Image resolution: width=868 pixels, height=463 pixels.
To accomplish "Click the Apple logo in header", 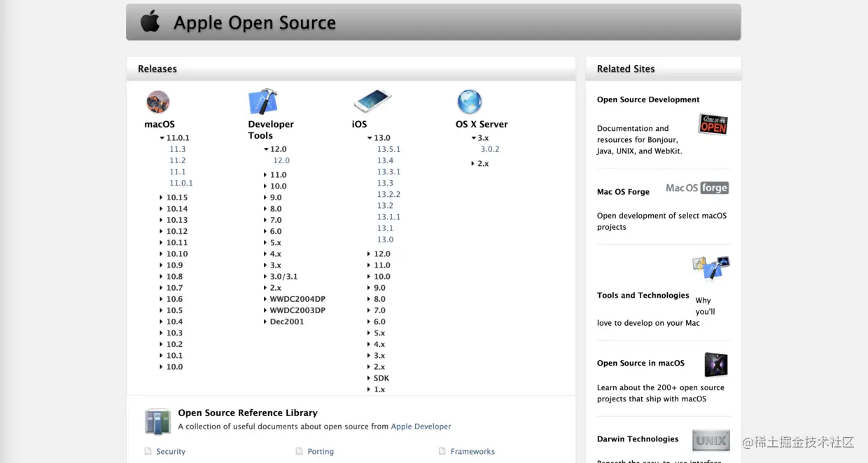I will click(x=150, y=22).
